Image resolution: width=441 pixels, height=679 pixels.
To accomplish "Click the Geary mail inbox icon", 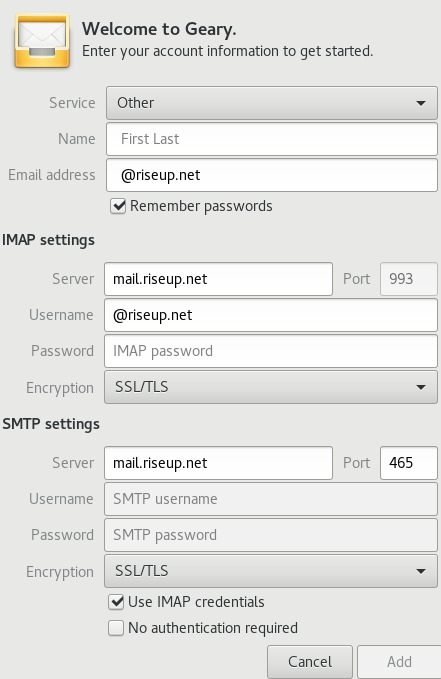I will pyautogui.click(x=42, y=40).
